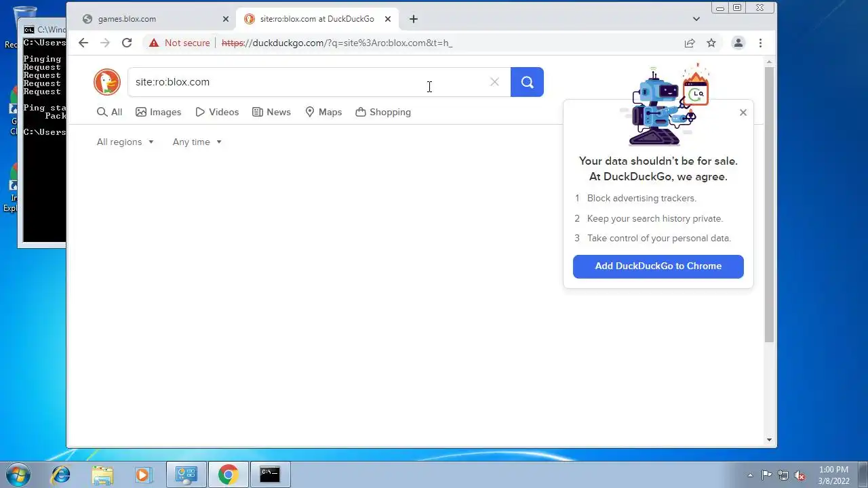Image resolution: width=868 pixels, height=488 pixels.
Task: Close the games.blox.com tab
Action: 226,19
